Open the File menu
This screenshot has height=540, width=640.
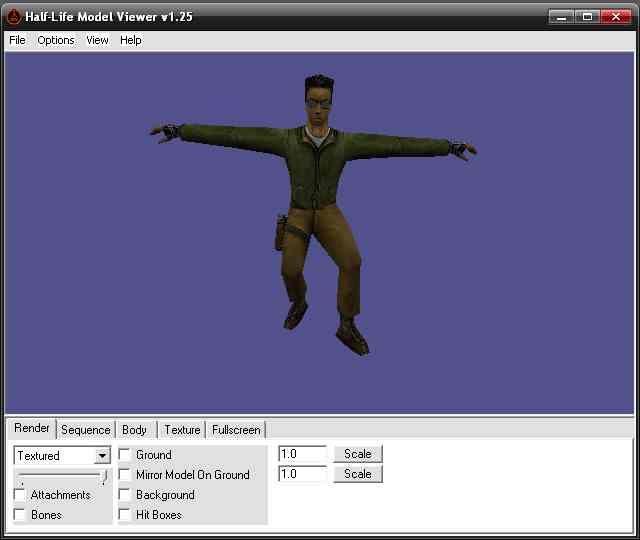coord(17,40)
